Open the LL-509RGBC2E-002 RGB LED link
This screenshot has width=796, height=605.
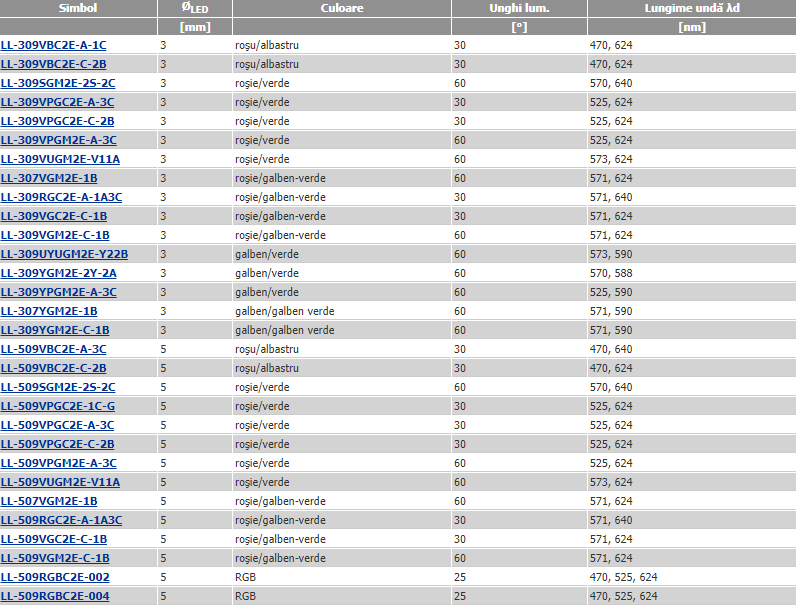click(x=55, y=577)
